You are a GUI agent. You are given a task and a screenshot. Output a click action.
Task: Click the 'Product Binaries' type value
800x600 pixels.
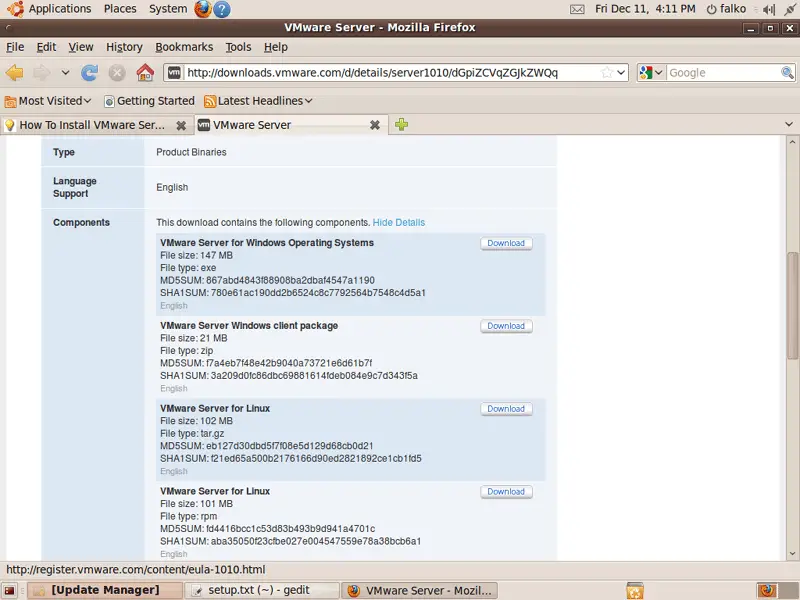pyautogui.click(x=191, y=152)
